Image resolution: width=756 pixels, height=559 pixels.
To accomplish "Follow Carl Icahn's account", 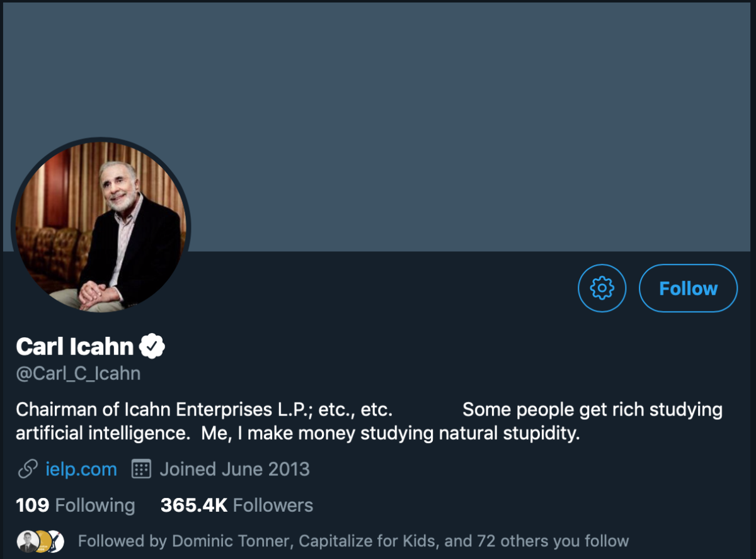I will click(688, 288).
